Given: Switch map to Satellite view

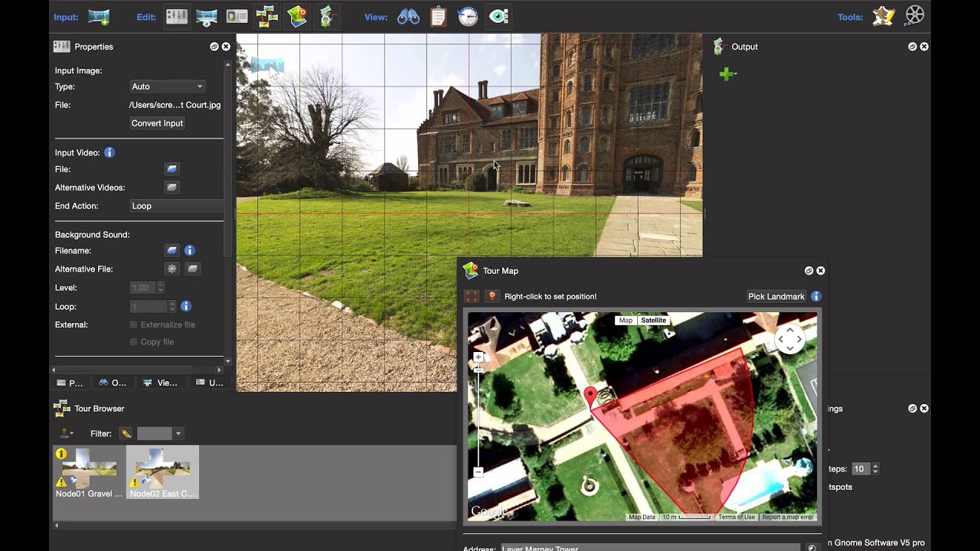Looking at the screenshot, I should point(653,321).
